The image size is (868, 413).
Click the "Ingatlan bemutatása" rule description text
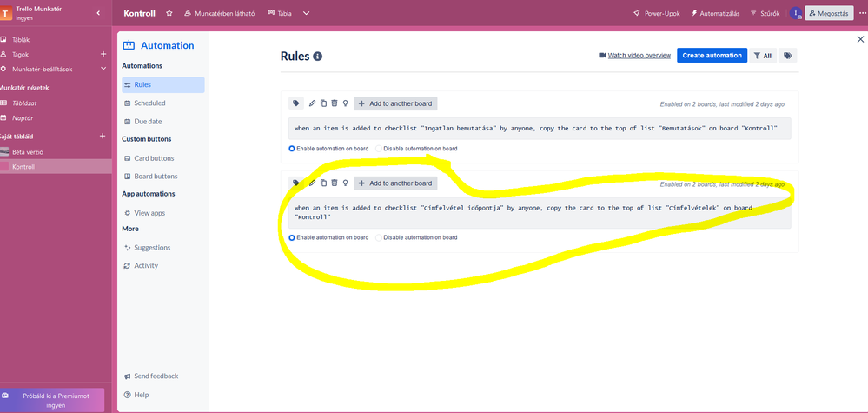[x=536, y=129]
